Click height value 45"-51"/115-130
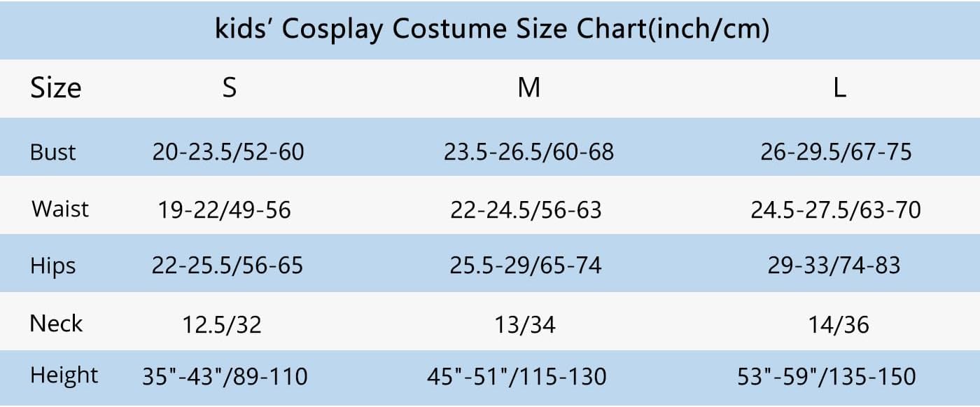Screen dimensions: 980x407 tap(517, 376)
